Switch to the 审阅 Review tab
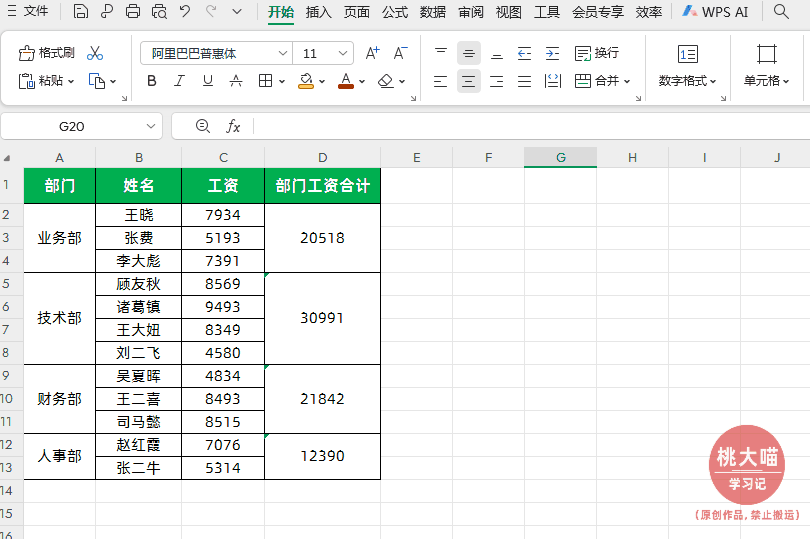 tap(471, 12)
